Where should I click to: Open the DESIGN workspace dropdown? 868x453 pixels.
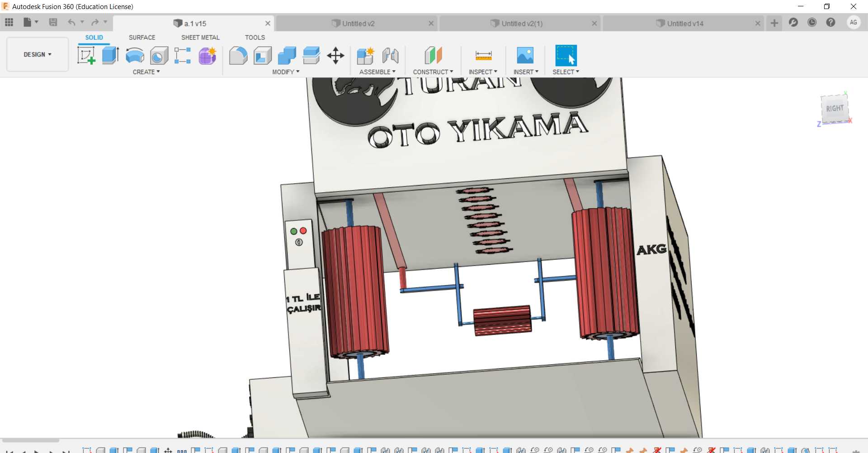click(38, 54)
